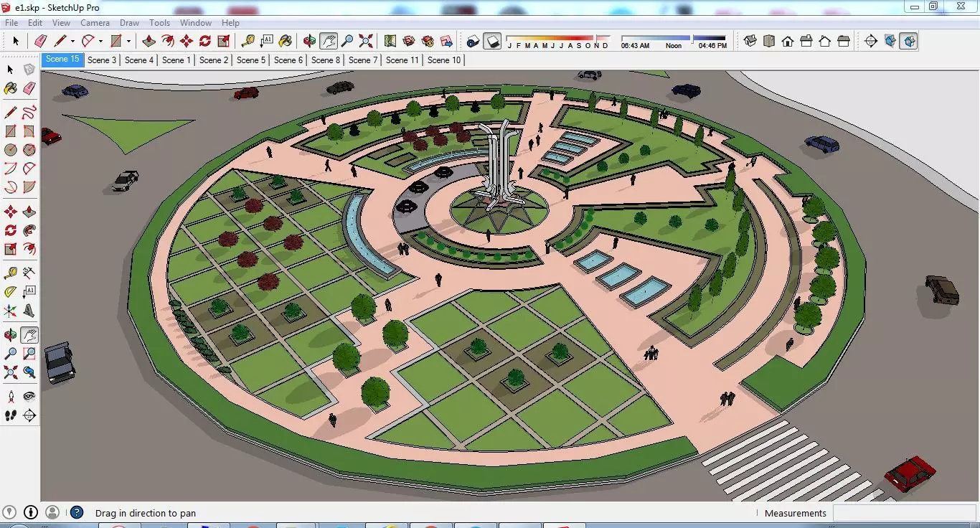
Task: Open the Extension Warehouse icon
Action: (428, 41)
